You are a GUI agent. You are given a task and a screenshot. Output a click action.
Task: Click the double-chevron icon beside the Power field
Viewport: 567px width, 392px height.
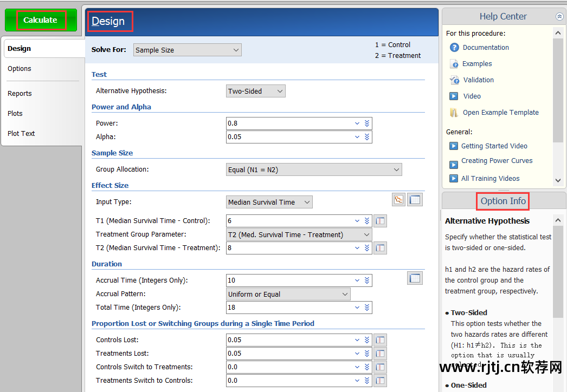point(367,123)
